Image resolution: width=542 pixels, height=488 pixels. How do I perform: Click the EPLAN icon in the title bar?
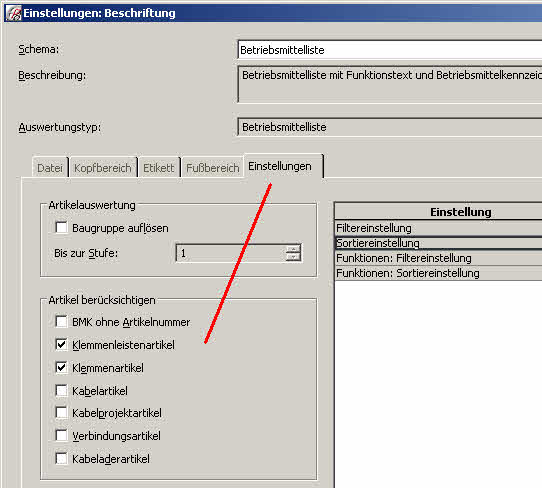click(14, 13)
